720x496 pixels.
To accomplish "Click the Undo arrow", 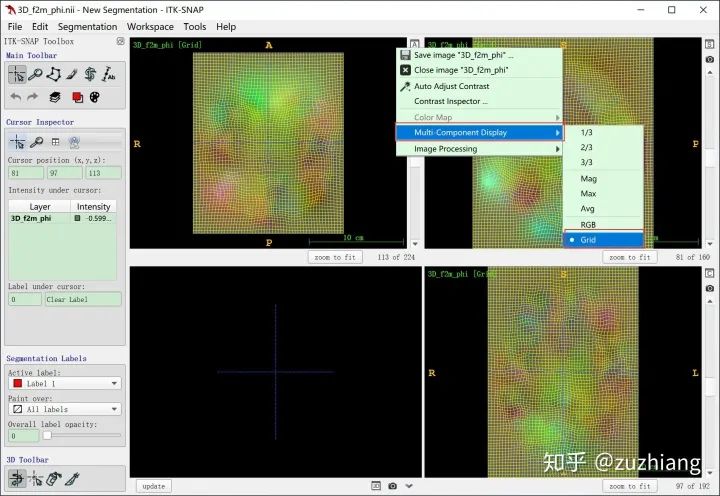I will point(16,97).
